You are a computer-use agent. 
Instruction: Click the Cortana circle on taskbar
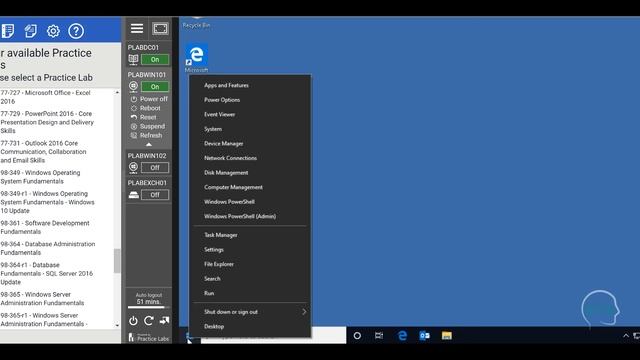pos(357,336)
